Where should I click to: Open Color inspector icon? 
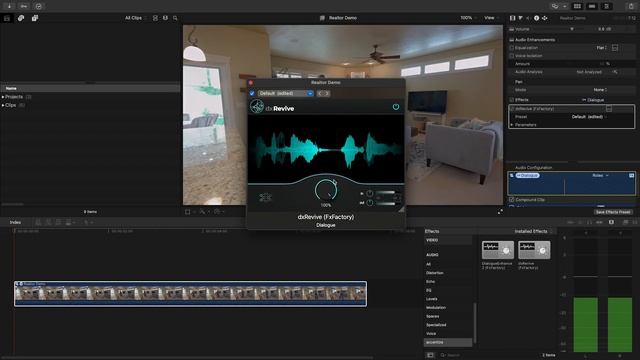[x=520, y=18]
